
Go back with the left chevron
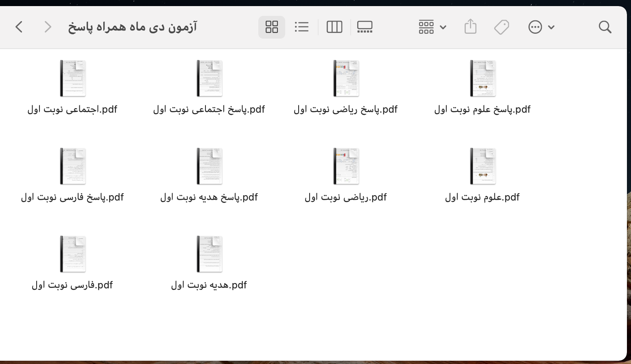pyautogui.click(x=19, y=27)
